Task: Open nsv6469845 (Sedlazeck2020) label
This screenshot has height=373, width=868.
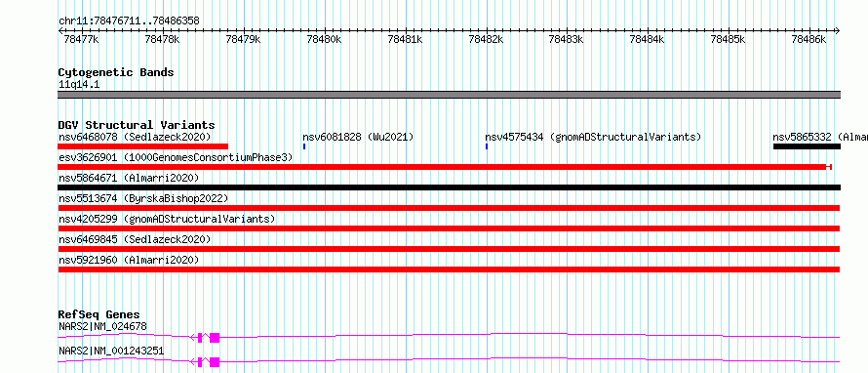Action: (135, 239)
